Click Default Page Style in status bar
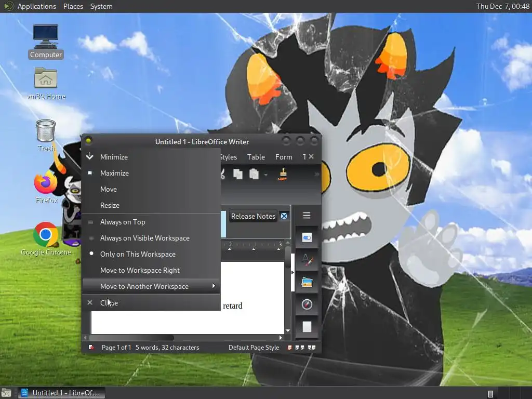This screenshot has width=532, height=399. (254, 348)
